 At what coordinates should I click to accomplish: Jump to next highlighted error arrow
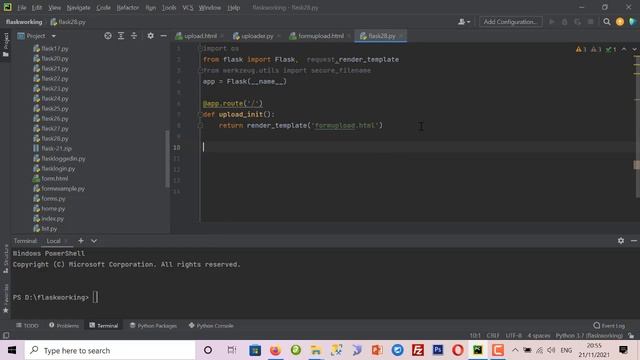[x=634, y=49]
